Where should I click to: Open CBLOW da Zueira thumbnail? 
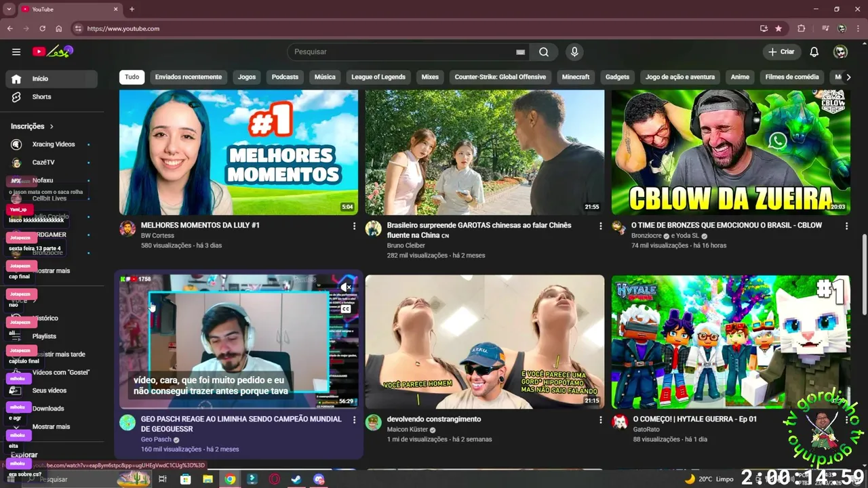[x=731, y=152]
